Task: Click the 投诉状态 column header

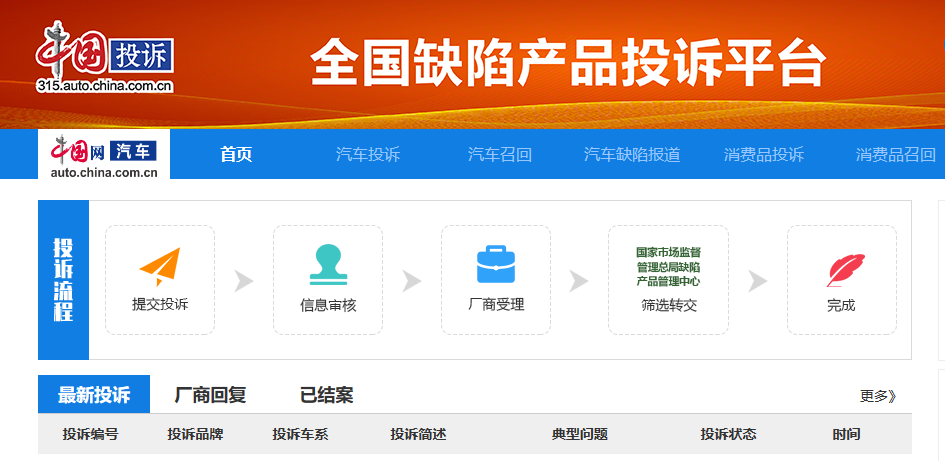Action: (x=728, y=434)
